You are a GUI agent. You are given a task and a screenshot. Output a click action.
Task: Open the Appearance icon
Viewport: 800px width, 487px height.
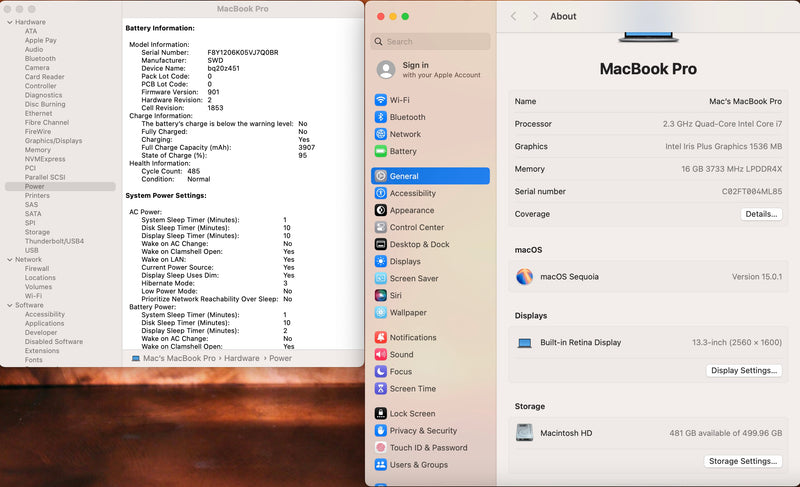pos(381,210)
